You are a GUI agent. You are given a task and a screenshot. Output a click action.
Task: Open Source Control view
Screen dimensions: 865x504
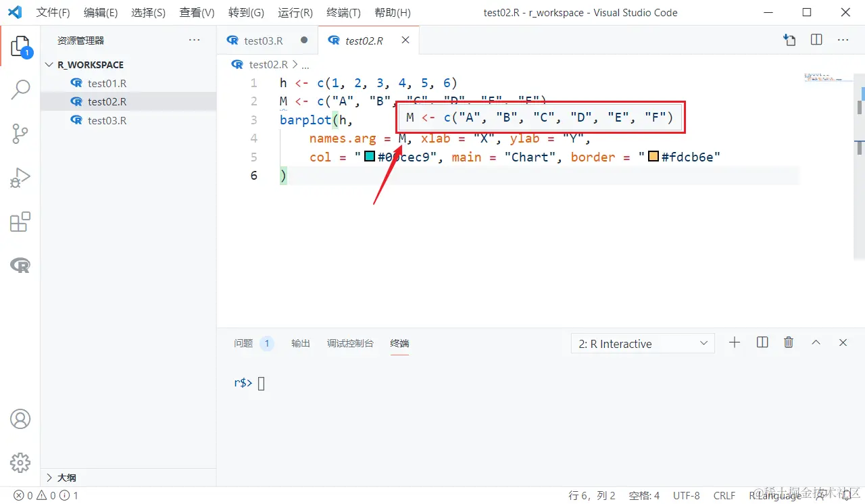20,134
